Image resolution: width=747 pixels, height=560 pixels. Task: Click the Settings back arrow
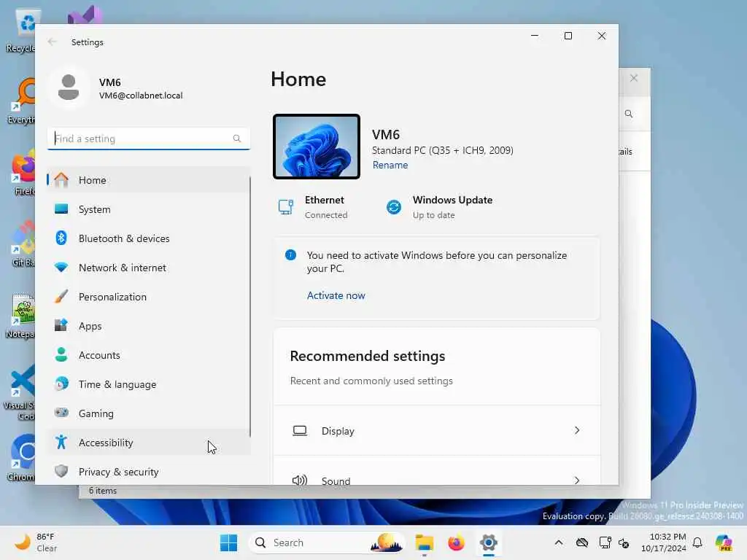[53, 42]
